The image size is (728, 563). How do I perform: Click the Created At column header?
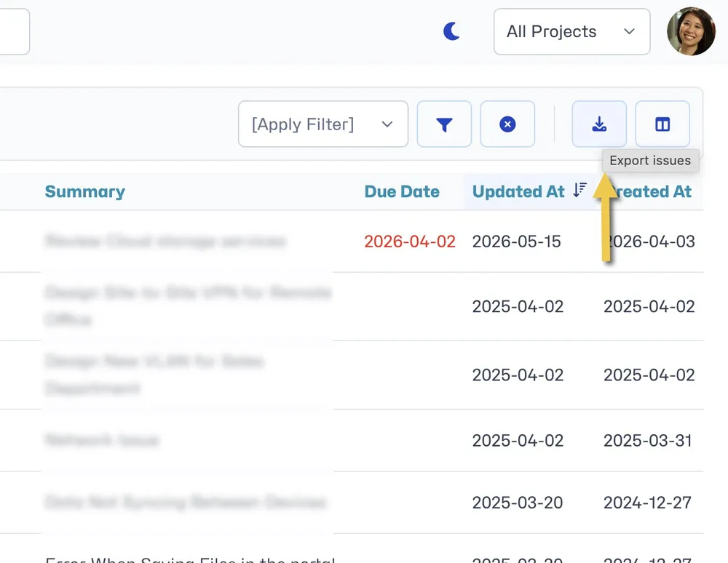tap(650, 191)
